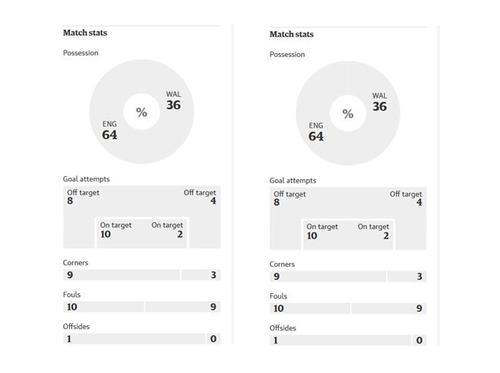Click the left Match stats heading
500x373 pixels.
(85, 33)
